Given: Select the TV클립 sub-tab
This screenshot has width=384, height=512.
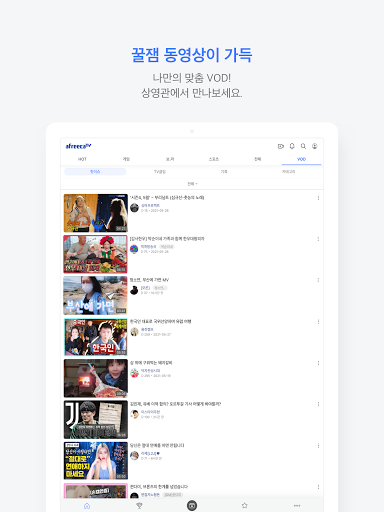Looking at the screenshot, I should [160, 172].
